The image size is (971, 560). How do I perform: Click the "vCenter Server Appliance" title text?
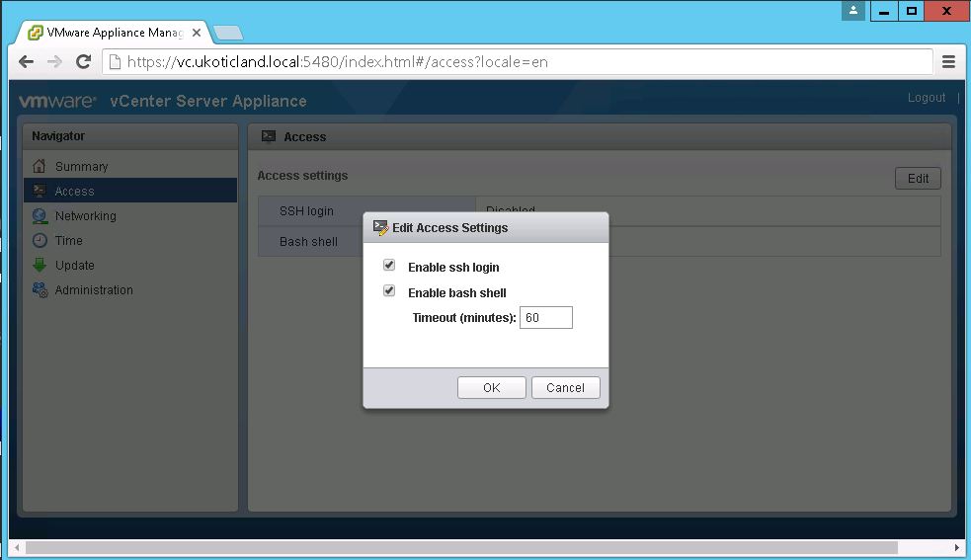(x=208, y=101)
